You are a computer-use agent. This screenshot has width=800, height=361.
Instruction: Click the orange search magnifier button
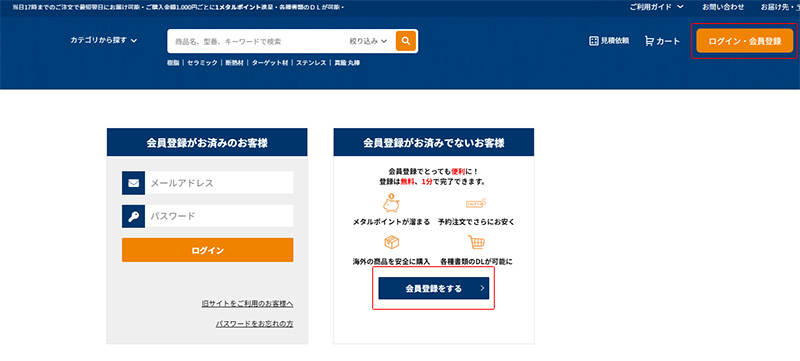click(x=406, y=41)
